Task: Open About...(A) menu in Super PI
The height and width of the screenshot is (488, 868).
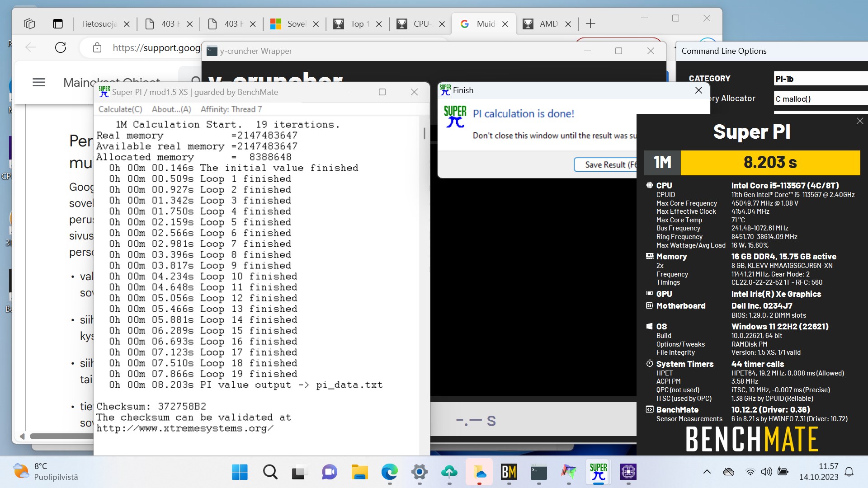Action: 171,109
